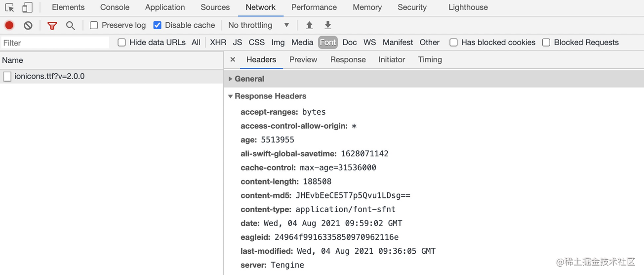Click the import HAR upload arrow
The width and height of the screenshot is (644, 275).
310,25
